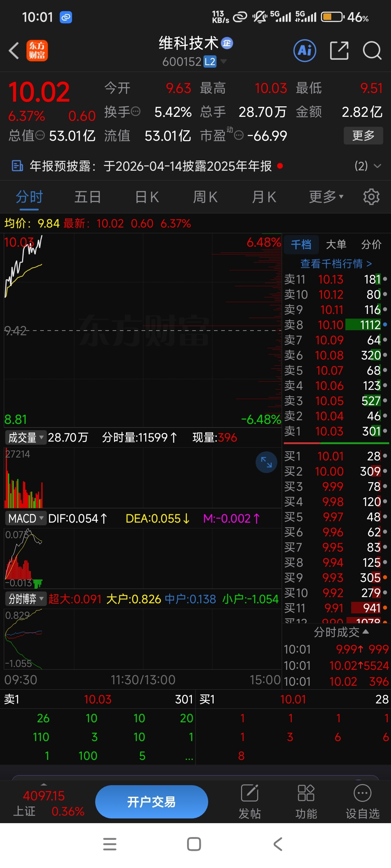Open the 成交量 indicator dropdown
This screenshot has height=868, width=391.
[x=25, y=438]
